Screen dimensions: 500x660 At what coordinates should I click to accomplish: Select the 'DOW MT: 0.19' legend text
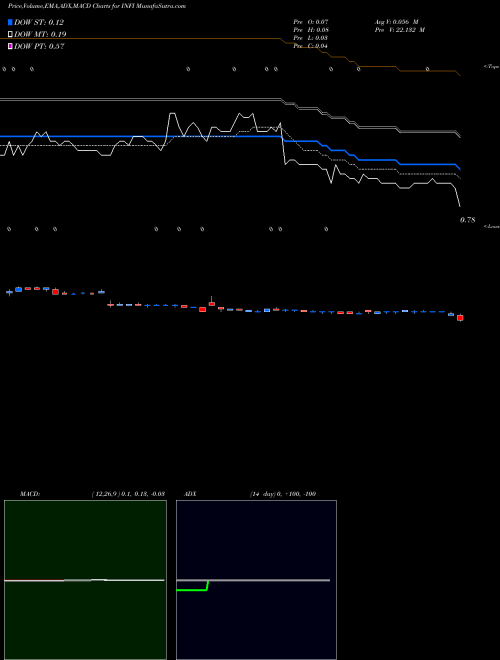tap(40, 34)
